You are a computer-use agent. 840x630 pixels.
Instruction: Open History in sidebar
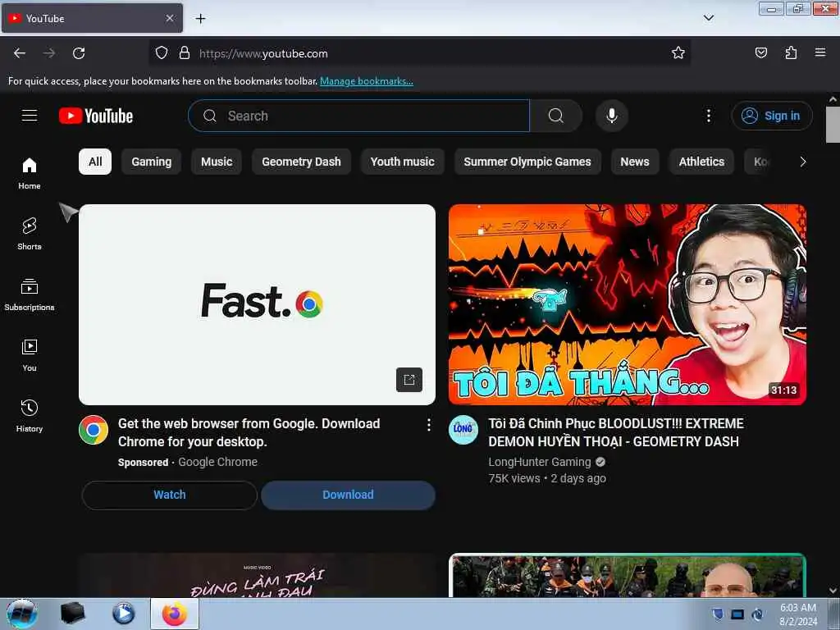[x=30, y=416]
